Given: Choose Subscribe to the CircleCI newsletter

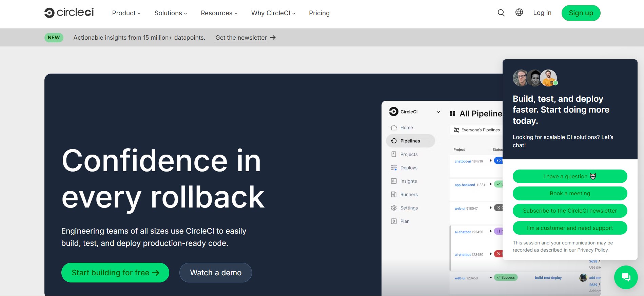Looking at the screenshot, I should (x=570, y=211).
